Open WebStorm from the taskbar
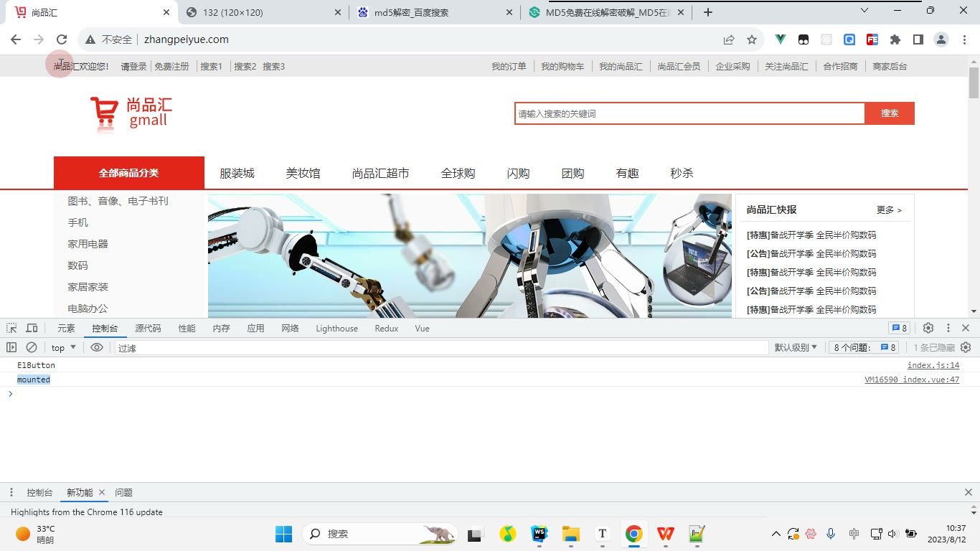Screen dimensions: 980x551 [540, 534]
